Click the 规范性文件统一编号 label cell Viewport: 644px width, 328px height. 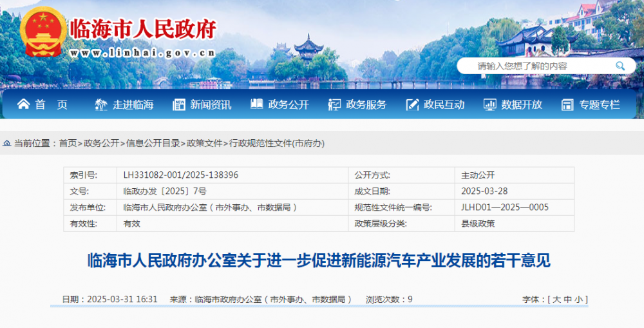pos(402,207)
